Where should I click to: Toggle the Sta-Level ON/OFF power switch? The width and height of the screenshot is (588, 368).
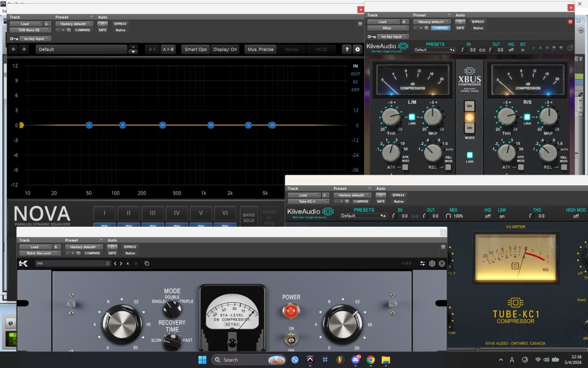pos(291,339)
